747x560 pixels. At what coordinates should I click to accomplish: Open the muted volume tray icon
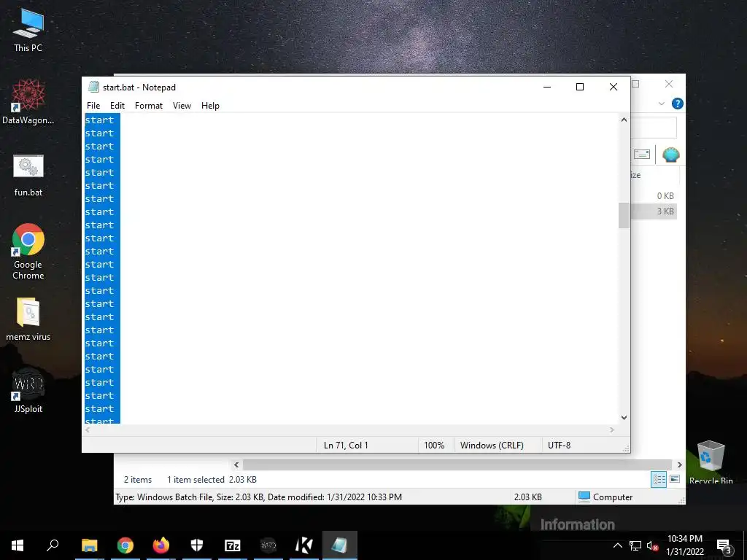(x=653, y=545)
